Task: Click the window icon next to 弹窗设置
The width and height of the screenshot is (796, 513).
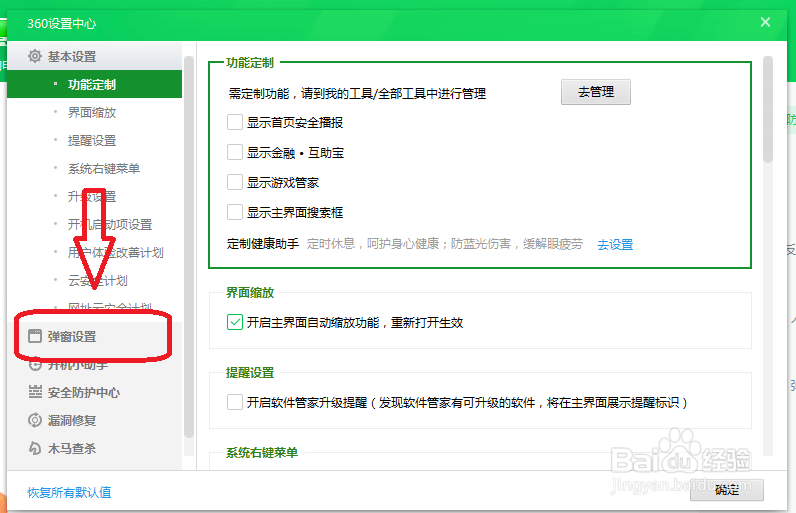Action: tap(35, 336)
